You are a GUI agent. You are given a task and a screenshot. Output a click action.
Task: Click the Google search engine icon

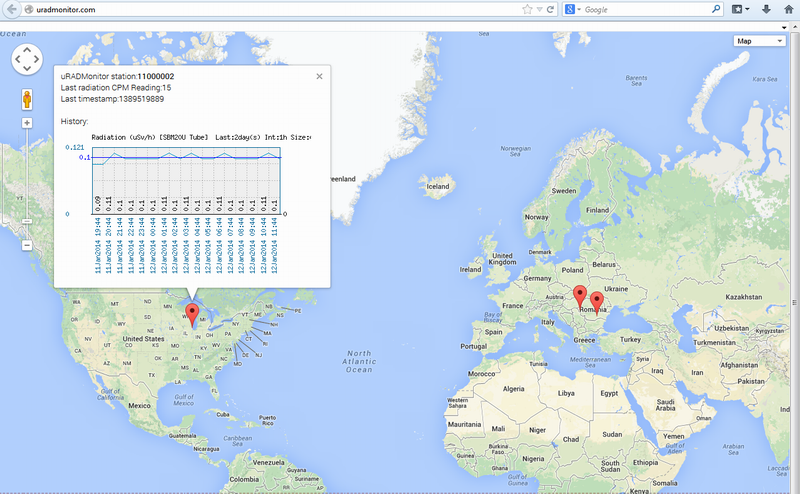click(x=570, y=9)
